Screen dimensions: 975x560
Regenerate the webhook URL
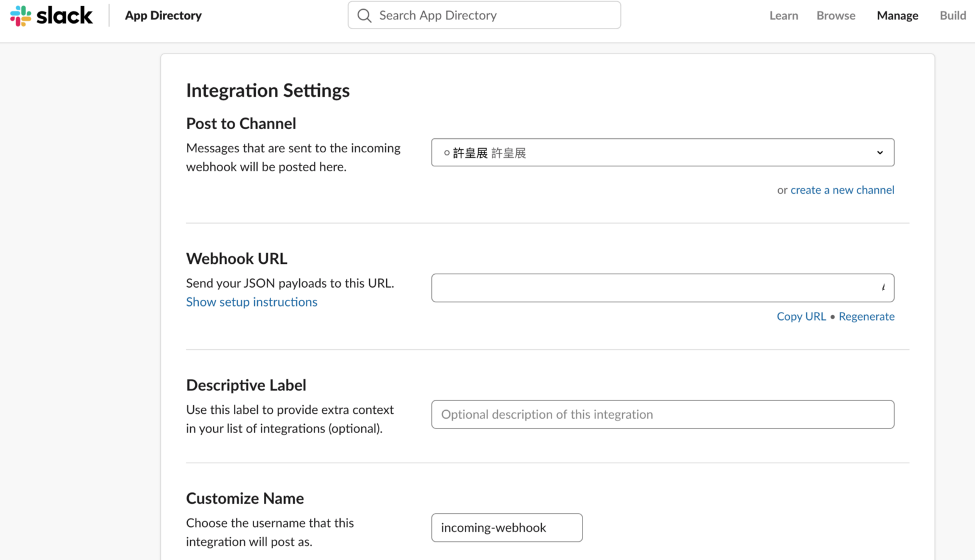(867, 316)
